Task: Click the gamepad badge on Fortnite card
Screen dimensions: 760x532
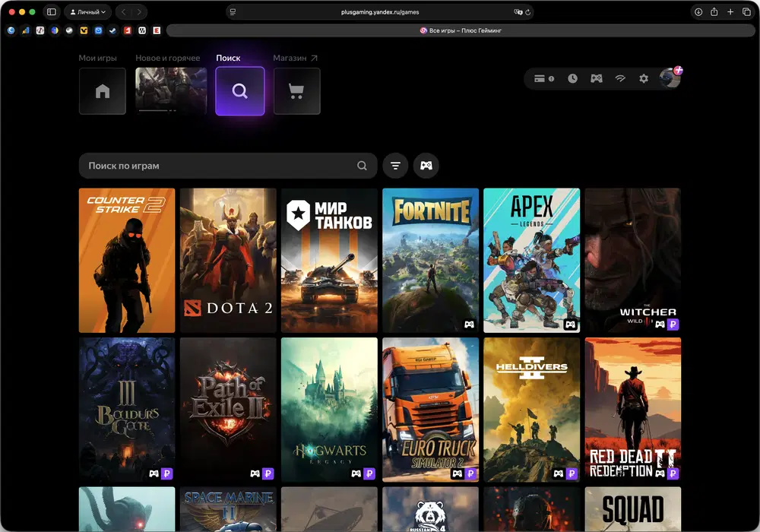Action: click(469, 325)
